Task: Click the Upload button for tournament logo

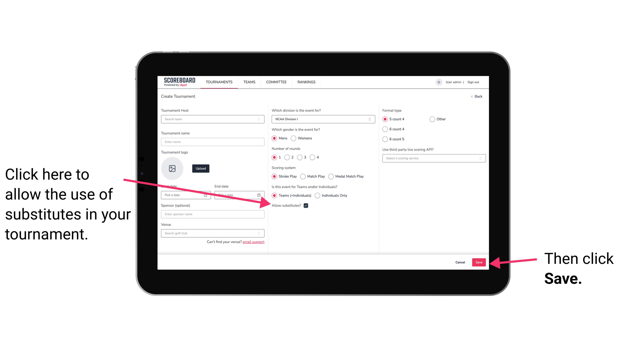Action: click(x=200, y=168)
